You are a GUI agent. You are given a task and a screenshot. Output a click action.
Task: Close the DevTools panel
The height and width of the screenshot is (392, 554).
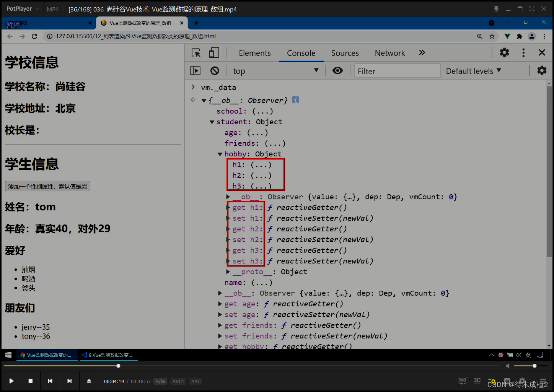(x=542, y=52)
